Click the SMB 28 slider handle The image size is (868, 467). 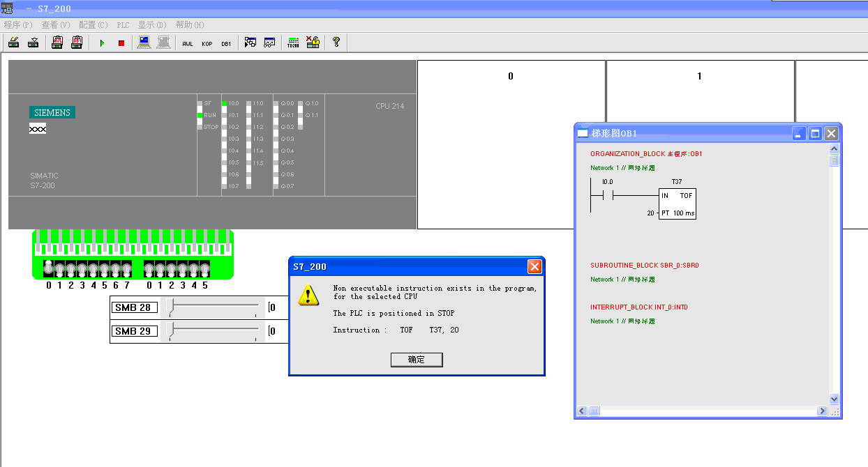pos(170,307)
